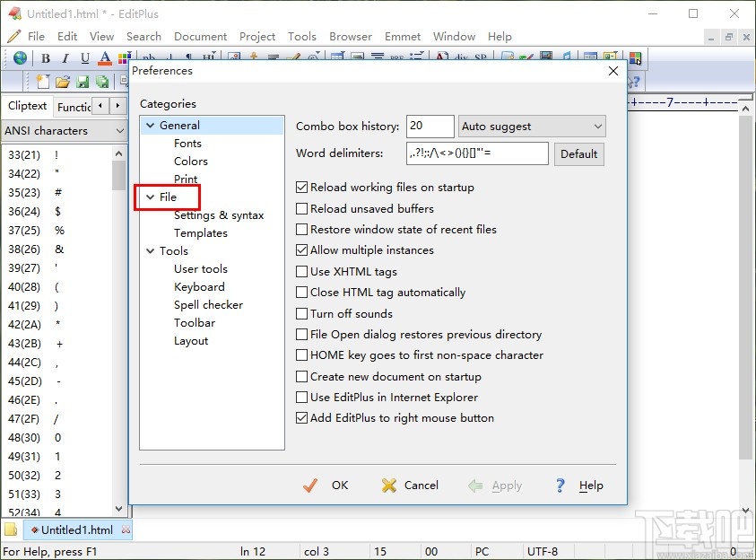756x560 pixels.
Task: Toggle bold formatting in the HTML toolbar
Action: click(x=46, y=58)
